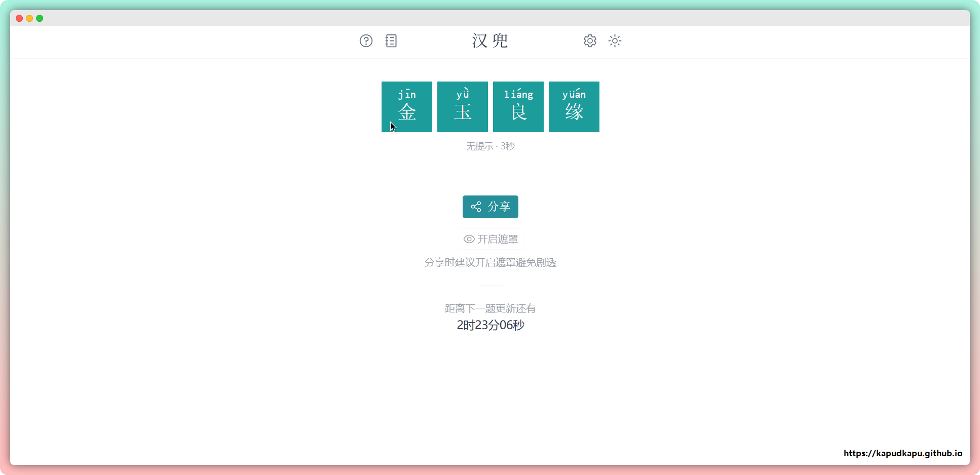Click the 距离下一题更新还有 label
Screen dimensions: 980x475
[x=490, y=308]
